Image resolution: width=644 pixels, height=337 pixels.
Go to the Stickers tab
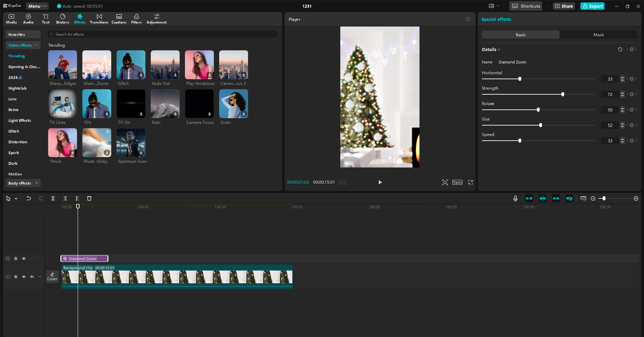pyautogui.click(x=63, y=19)
